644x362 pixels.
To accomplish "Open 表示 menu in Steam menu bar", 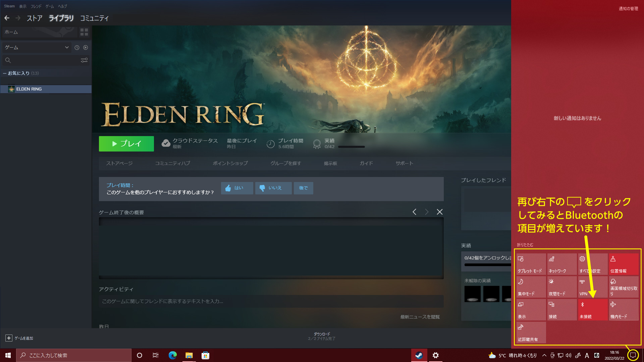I will pos(23,6).
